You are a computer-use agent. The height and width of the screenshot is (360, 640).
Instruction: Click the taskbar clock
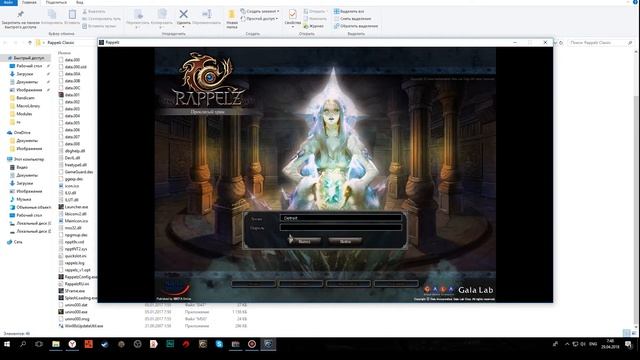[610, 344]
